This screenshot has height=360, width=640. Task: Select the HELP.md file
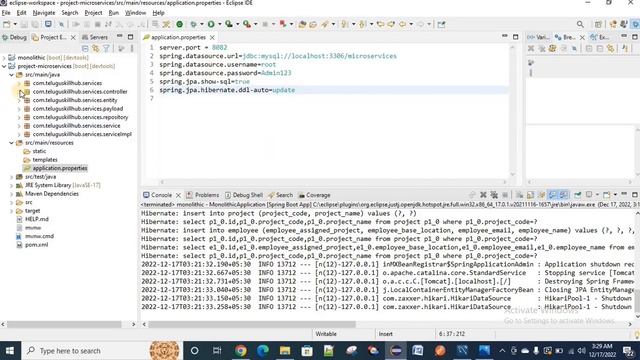coord(37,219)
